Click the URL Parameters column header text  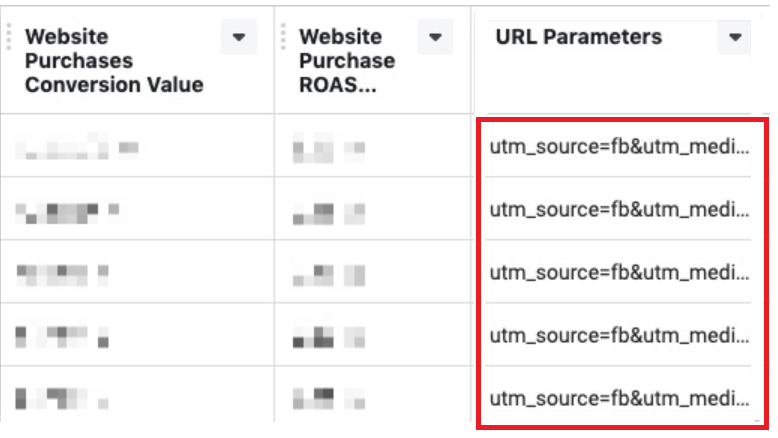point(579,37)
